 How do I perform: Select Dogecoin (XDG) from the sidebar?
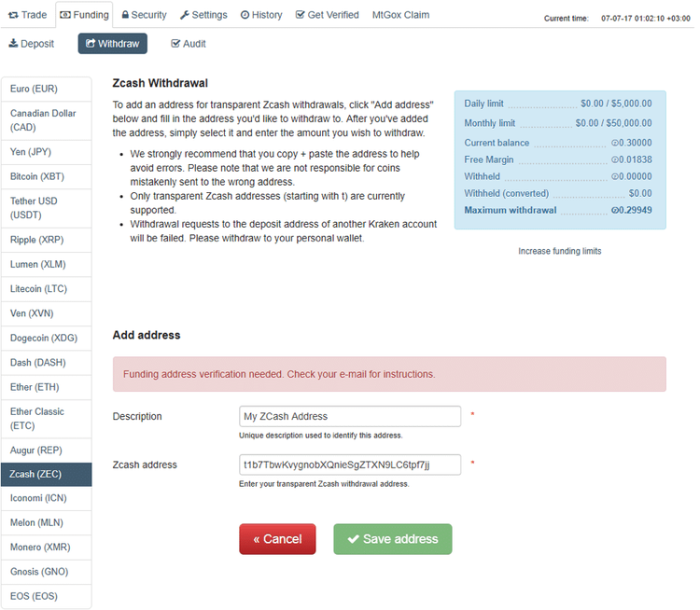tap(46, 338)
